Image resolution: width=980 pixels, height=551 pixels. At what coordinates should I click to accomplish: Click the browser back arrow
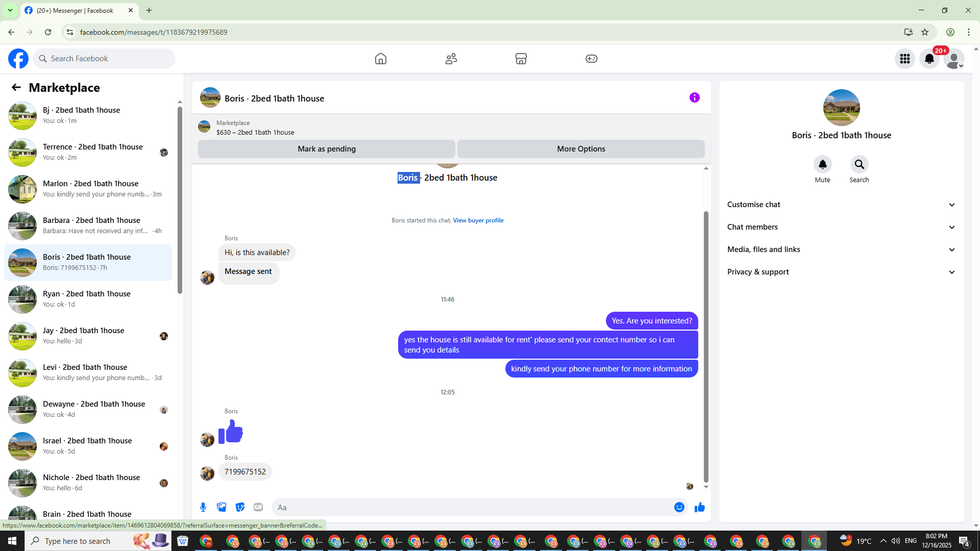pos(11,32)
